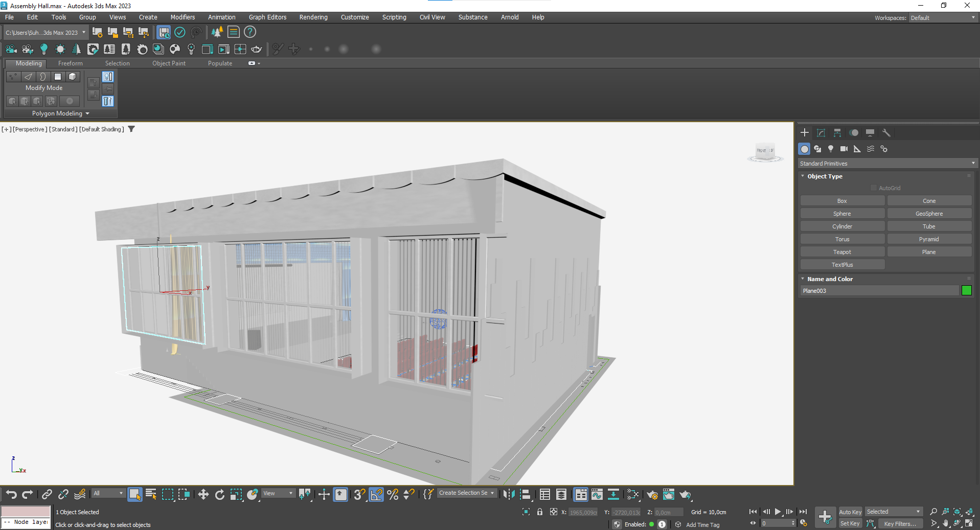Choose the Cameras category icon
The image size is (980, 530).
[844, 149]
